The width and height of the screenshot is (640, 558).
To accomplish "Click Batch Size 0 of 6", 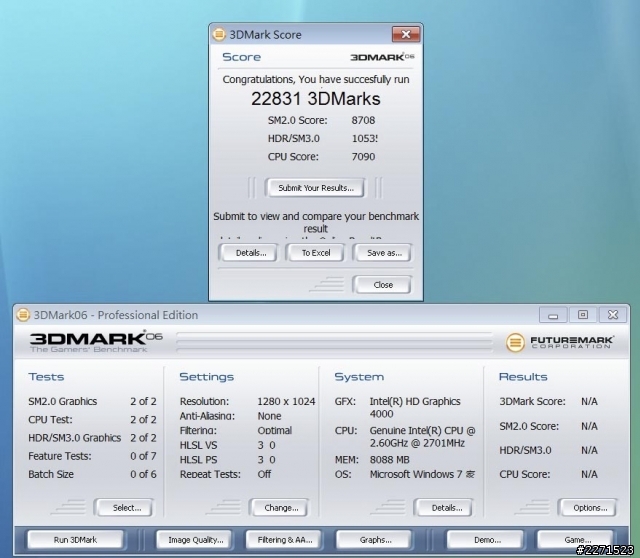I will tap(92, 474).
